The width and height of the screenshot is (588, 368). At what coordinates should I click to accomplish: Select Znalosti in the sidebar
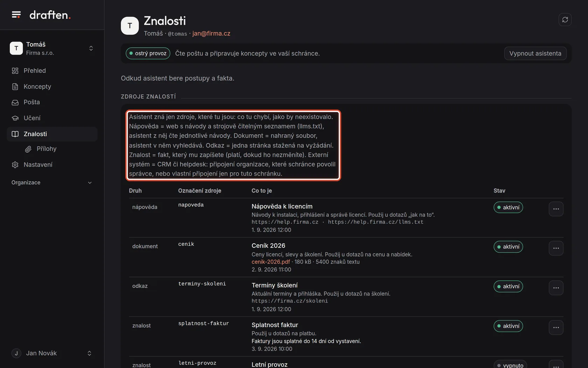click(52, 134)
